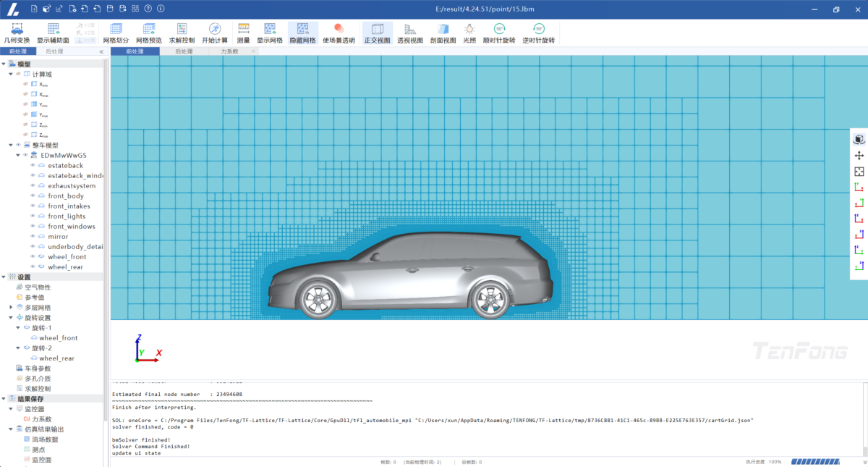Switch to the 力系数 viewport tab

pos(229,51)
